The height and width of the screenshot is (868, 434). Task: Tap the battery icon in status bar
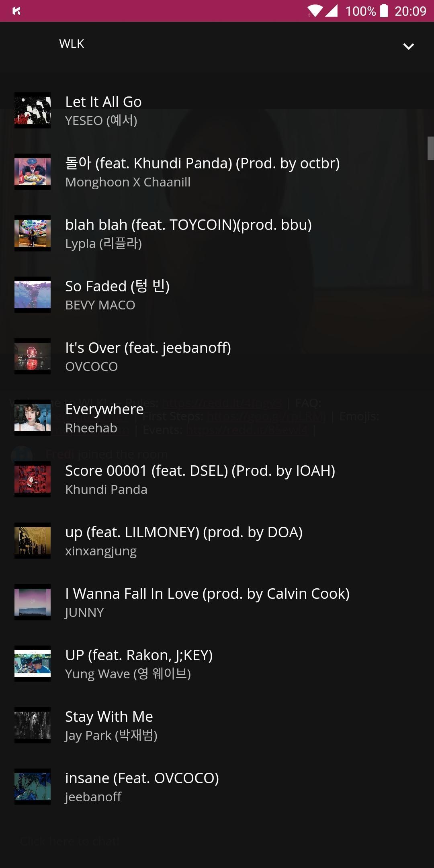point(384,11)
